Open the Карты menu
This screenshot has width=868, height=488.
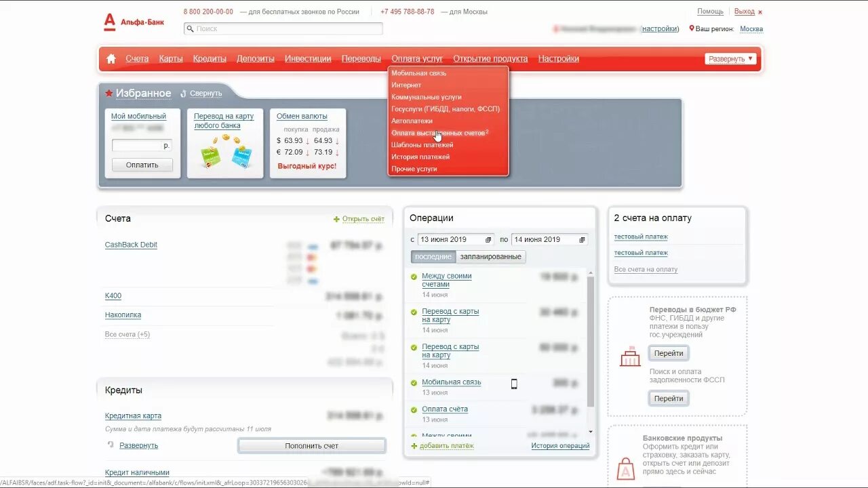(171, 59)
